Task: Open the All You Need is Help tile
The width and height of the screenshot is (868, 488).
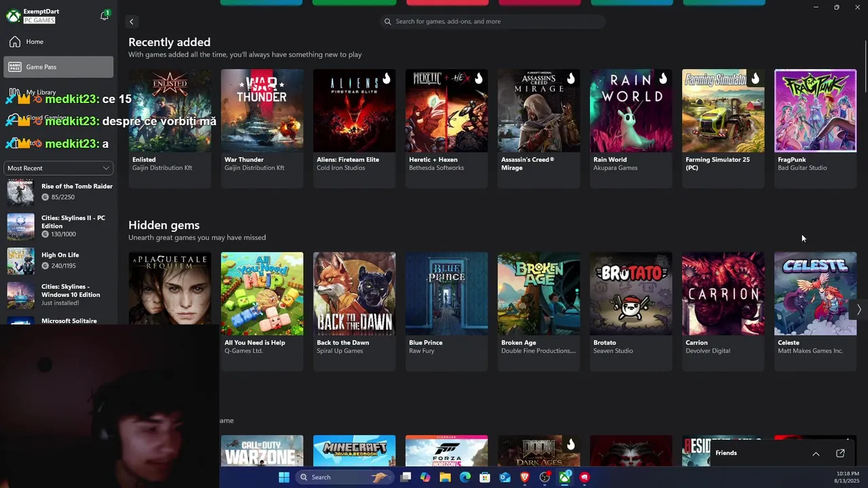Action: pyautogui.click(x=262, y=311)
